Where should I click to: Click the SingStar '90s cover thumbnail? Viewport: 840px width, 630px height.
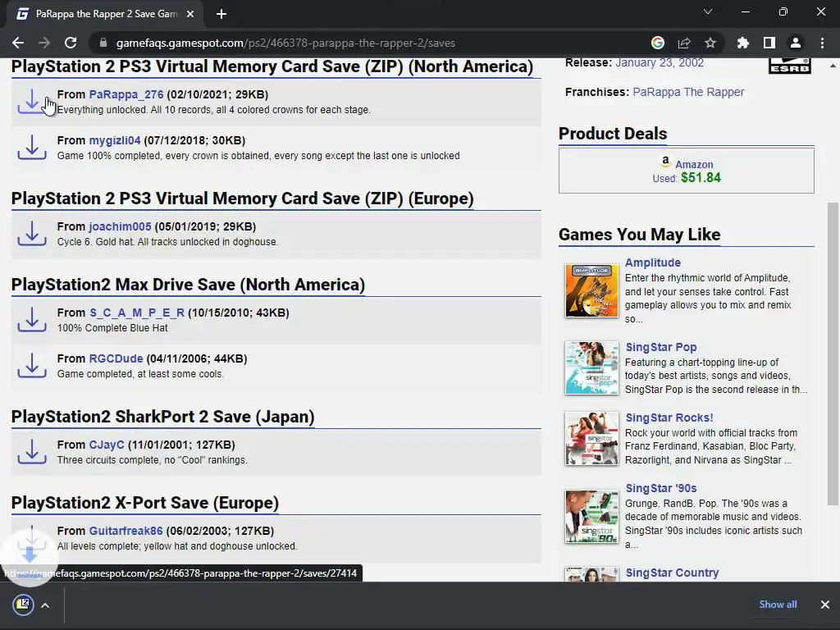(x=591, y=517)
